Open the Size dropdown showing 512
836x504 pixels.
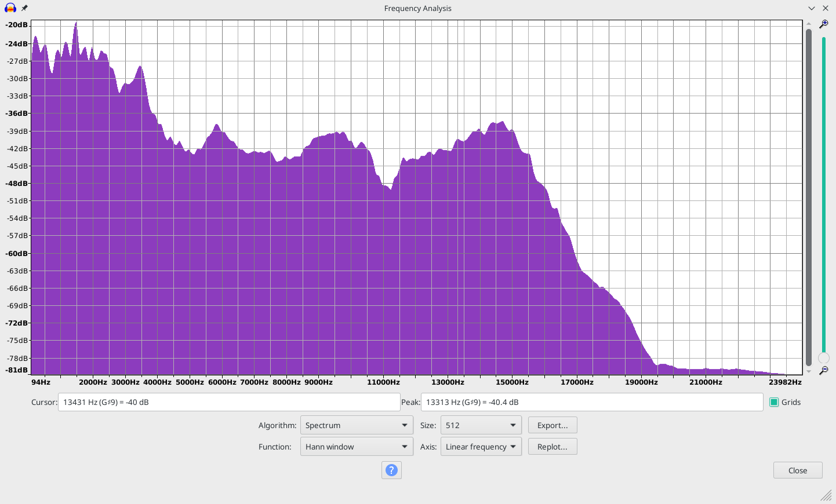(481, 425)
